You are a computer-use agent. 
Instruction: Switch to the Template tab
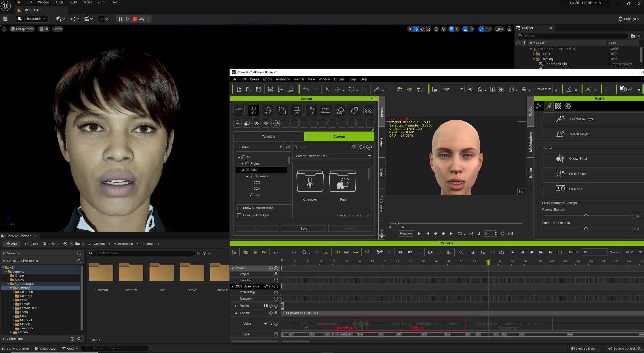[269, 137]
